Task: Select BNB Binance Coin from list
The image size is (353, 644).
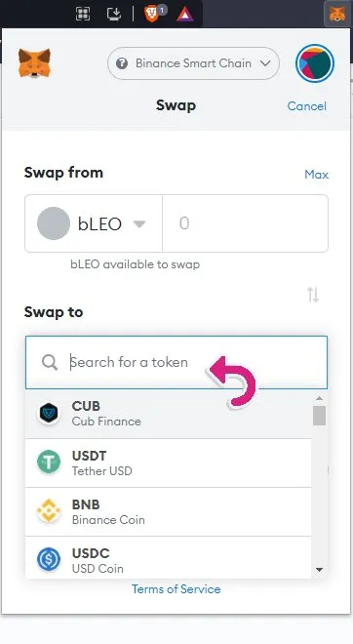Action: [169, 511]
